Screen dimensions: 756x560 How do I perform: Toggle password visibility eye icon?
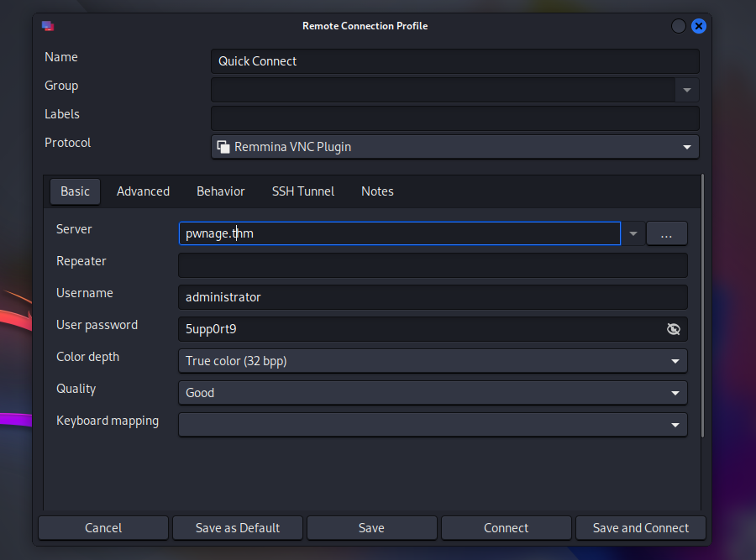pos(673,329)
